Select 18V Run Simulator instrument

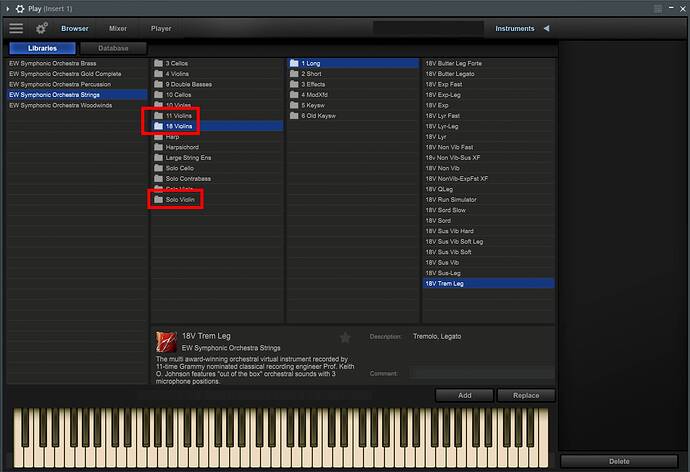tap(488, 200)
